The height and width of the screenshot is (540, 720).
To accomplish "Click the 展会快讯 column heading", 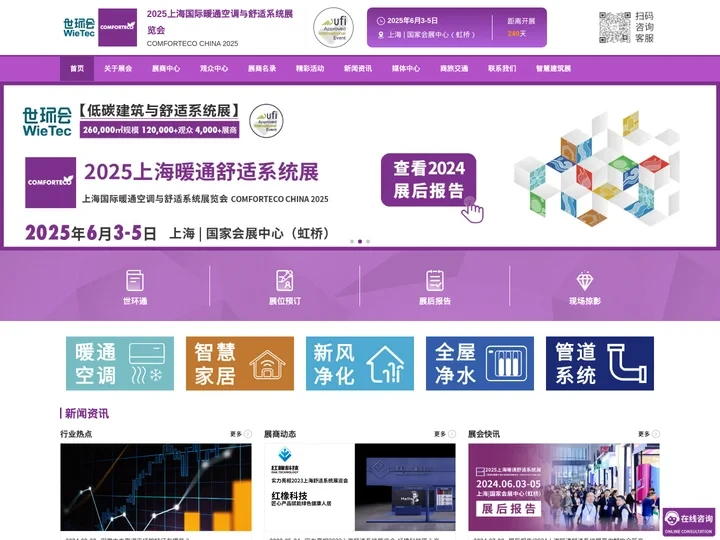I will coord(484,434).
